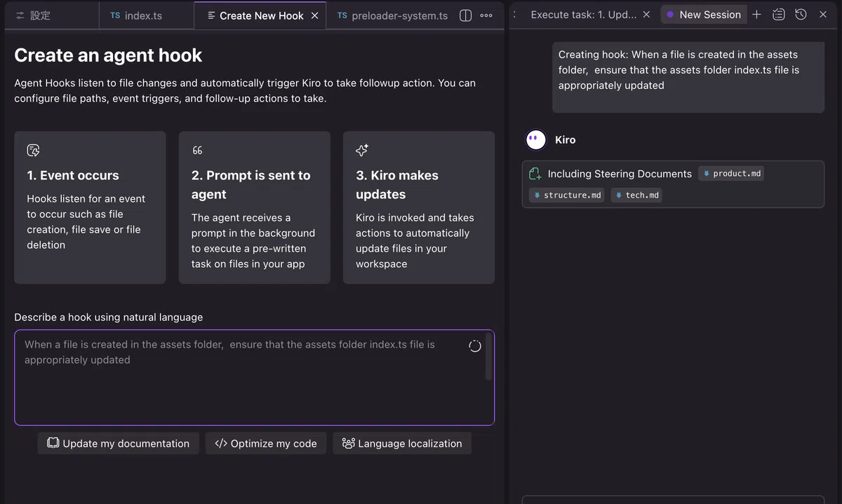The width and height of the screenshot is (842, 504).
Task: Open the tech.md steering document
Action: [636, 195]
